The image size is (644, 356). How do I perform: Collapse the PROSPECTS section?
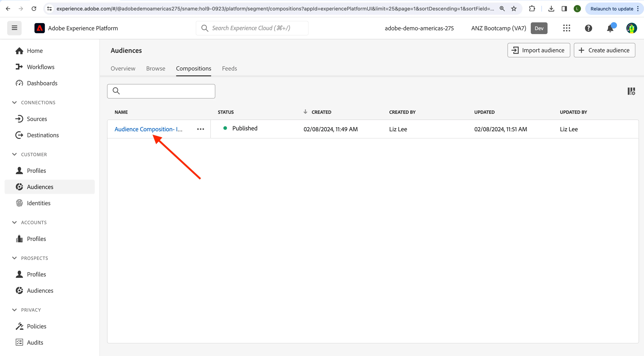point(14,258)
